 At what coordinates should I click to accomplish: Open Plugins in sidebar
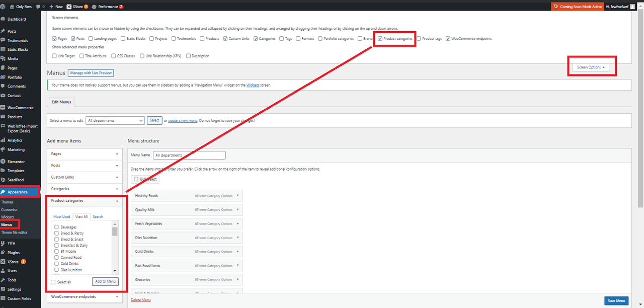click(x=14, y=253)
